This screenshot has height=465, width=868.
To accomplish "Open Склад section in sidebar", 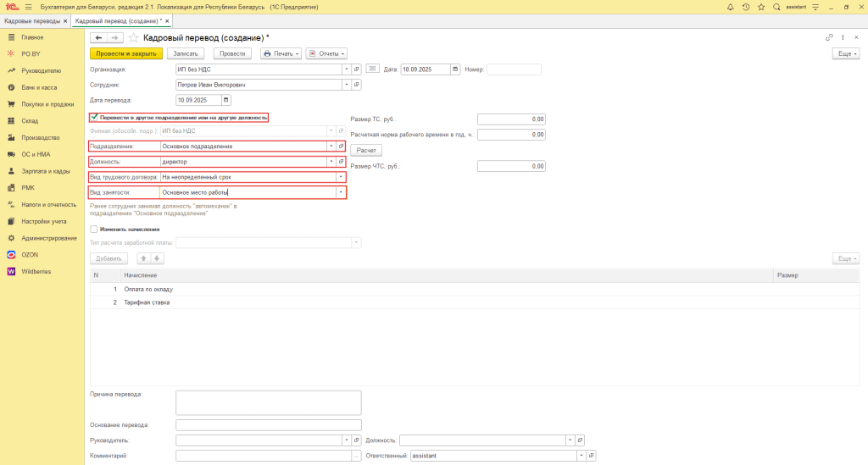I will (x=30, y=120).
